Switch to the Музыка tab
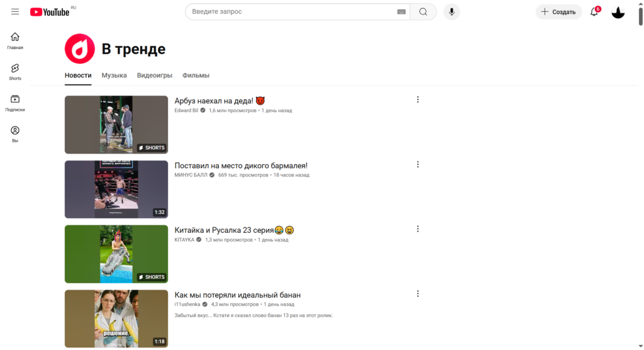 pos(114,76)
